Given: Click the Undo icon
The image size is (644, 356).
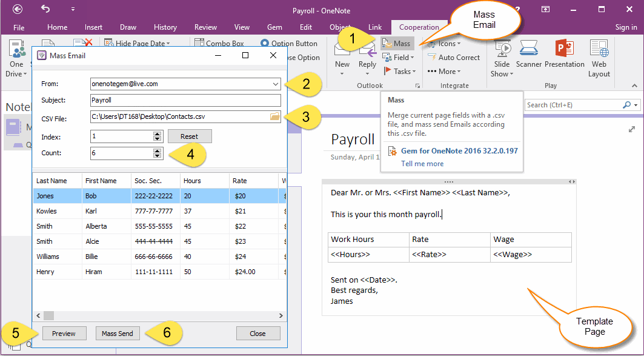Looking at the screenshot, I should pyautogui.click(x=45, y=10).
